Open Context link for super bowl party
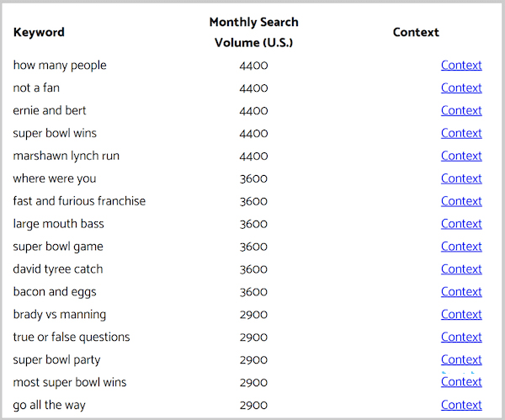505x420 pixels. 461,359
